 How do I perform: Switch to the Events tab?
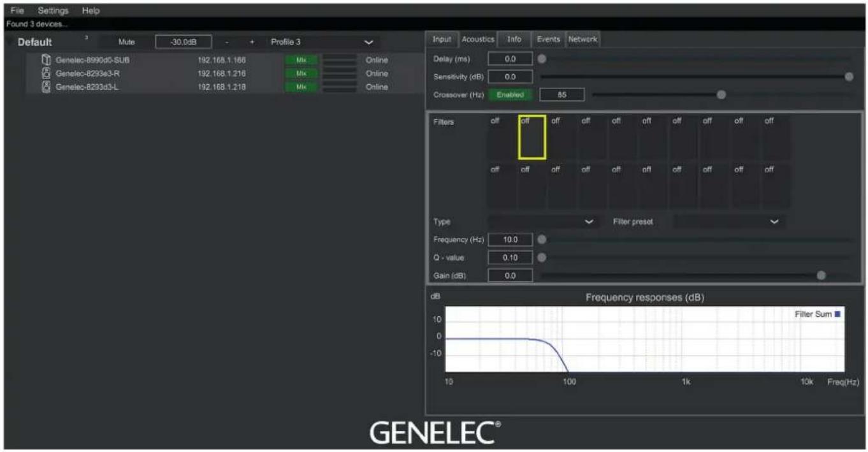point(548,40)
